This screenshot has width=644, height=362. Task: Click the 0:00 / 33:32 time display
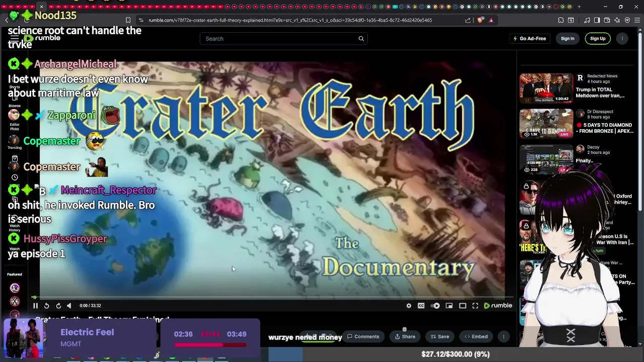90,306
